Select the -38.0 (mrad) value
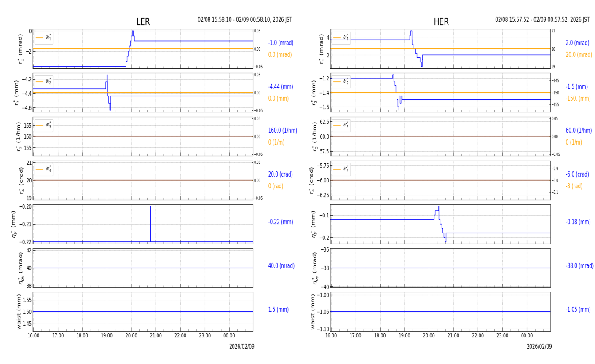Viewport: 595px width, 364px height. click(x=580, y=266)
